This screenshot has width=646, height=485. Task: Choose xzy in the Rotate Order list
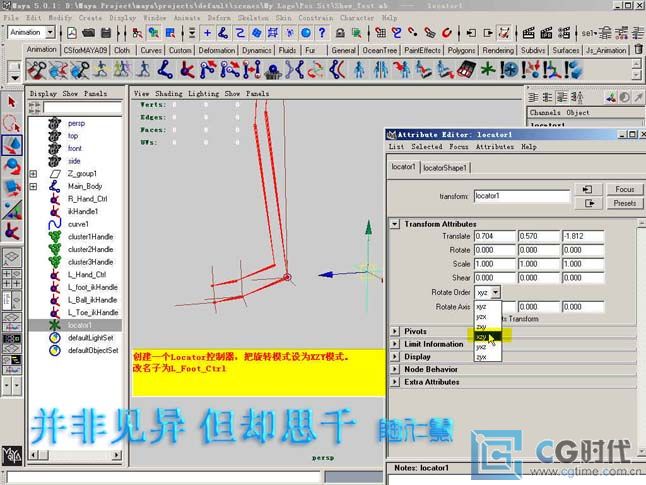(x=488, y=337)
